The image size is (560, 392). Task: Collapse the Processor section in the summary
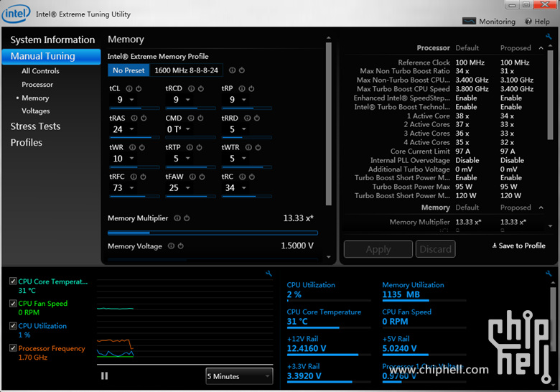point(541,48)
